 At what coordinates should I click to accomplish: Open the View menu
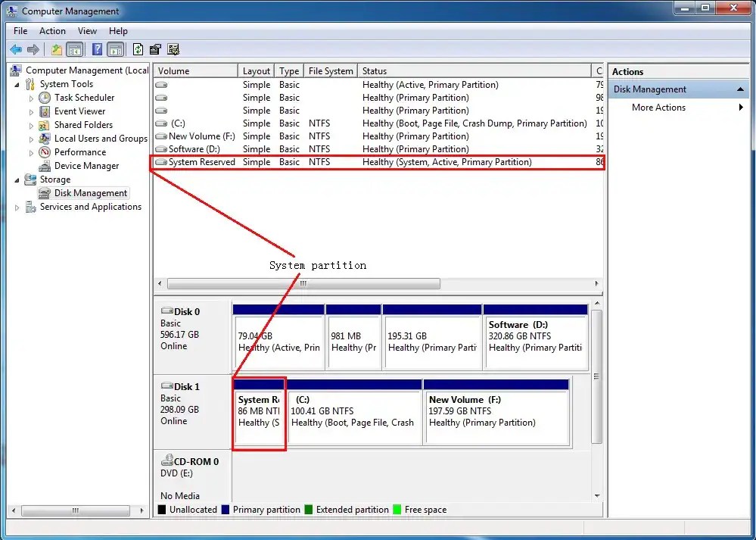click(x=87, y=31)
